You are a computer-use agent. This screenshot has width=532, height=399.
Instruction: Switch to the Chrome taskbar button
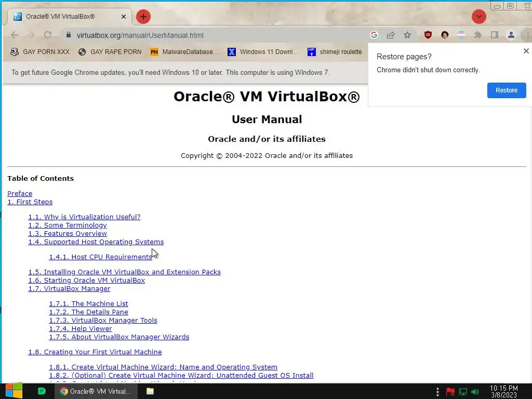click(96, 391)
